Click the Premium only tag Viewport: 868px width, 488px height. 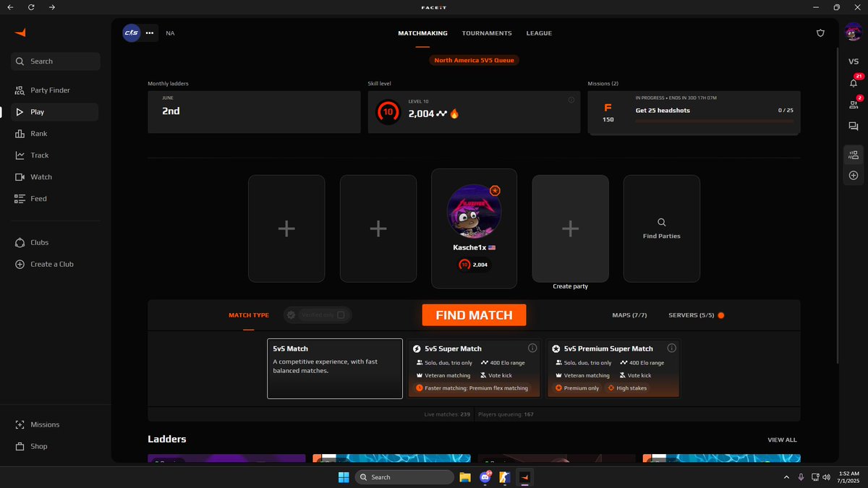pyautogui.click(x=577, y=388)
